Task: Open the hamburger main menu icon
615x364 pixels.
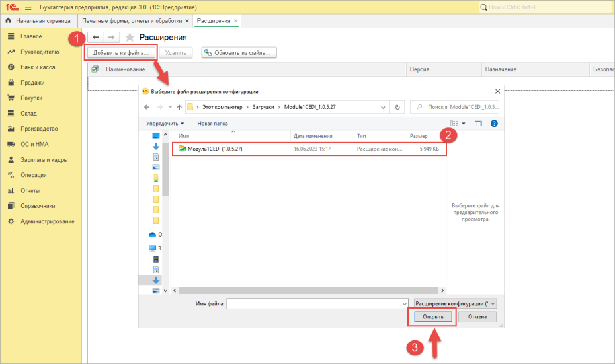Action: click(x=28, y=7)
